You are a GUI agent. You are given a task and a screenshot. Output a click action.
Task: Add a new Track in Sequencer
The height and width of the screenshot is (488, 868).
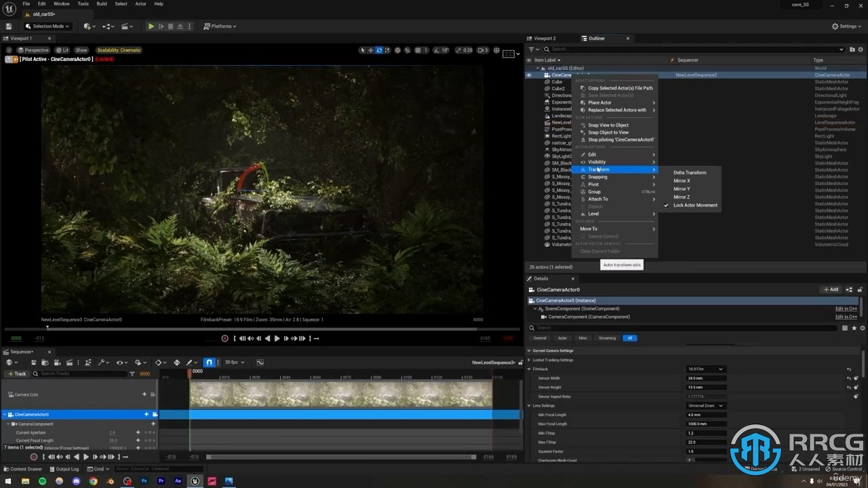16,373
